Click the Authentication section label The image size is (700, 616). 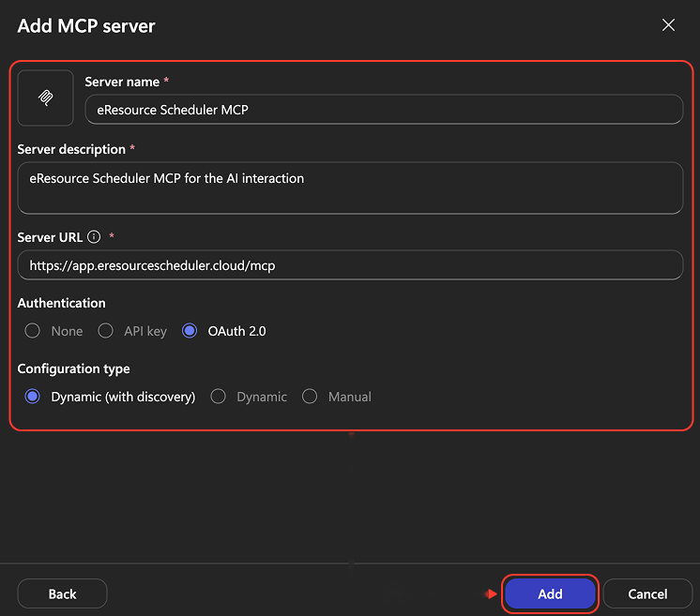(x=62, y=303)
